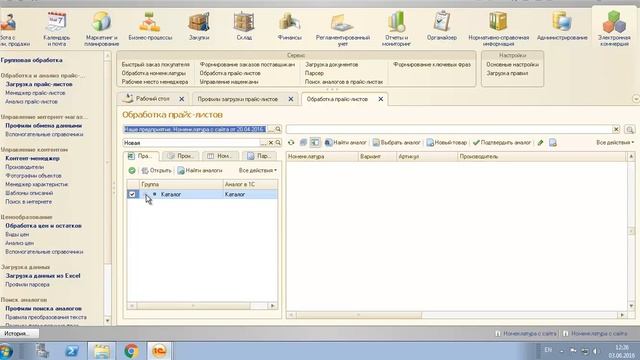Open the Календарь и почта section
Screen dimensions: 640x360
(57, 29)
